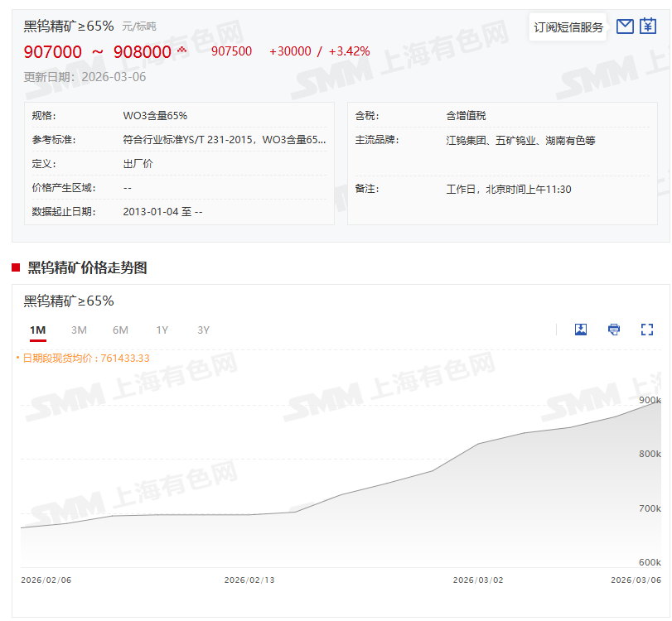Click the red square beside 黑钨精矿价格走势图
This screenshot has width=672, height=621.
(x=16, y=267)
